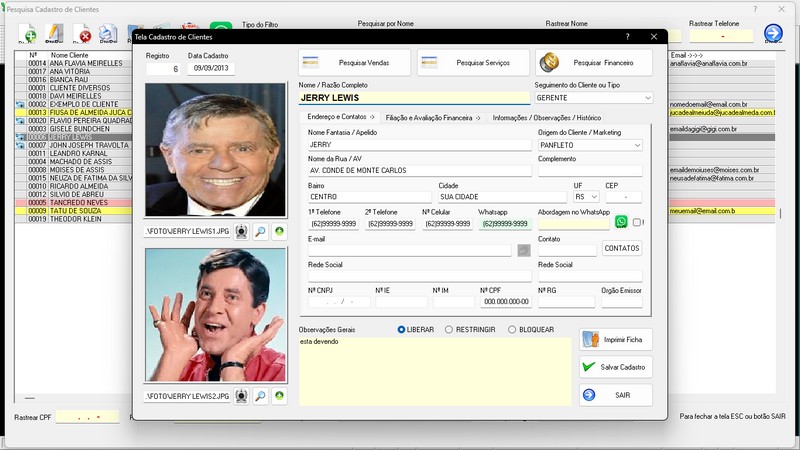Click the Nº Celular field
The image size is (800, 450).
pos(448,223)
